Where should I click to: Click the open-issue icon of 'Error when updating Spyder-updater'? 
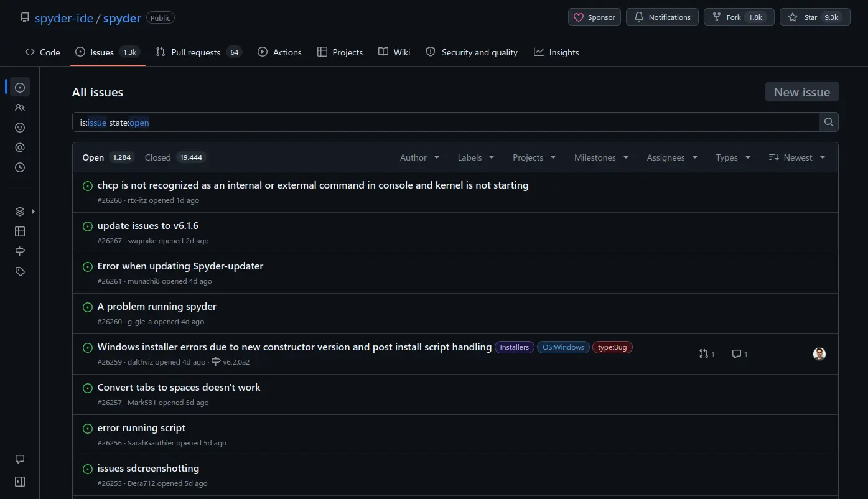88,267
